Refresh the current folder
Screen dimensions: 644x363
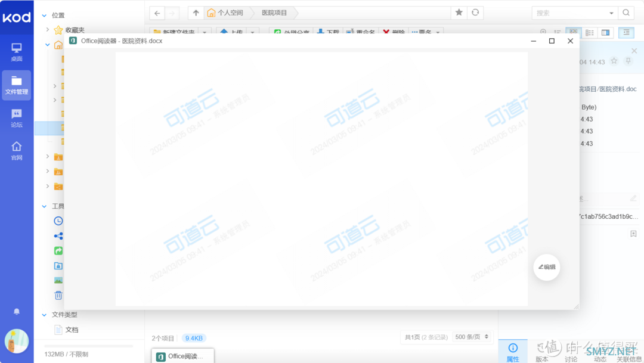[475, 13]
